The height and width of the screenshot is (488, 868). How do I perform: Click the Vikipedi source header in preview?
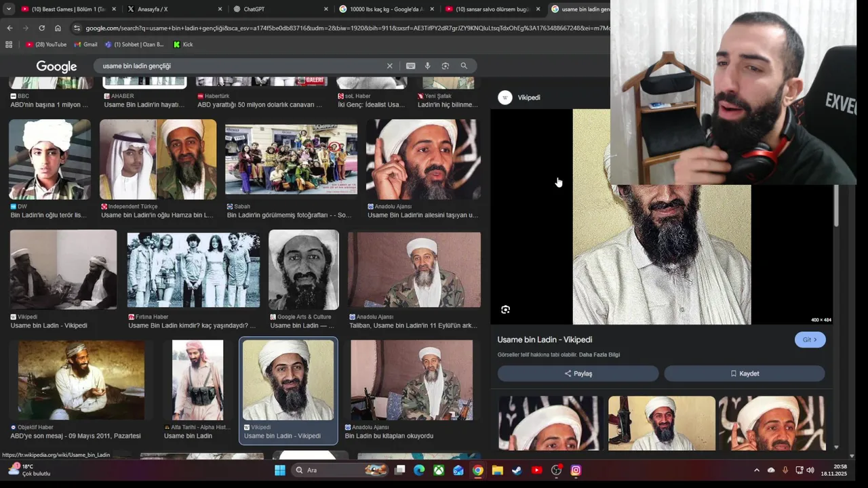519,97
